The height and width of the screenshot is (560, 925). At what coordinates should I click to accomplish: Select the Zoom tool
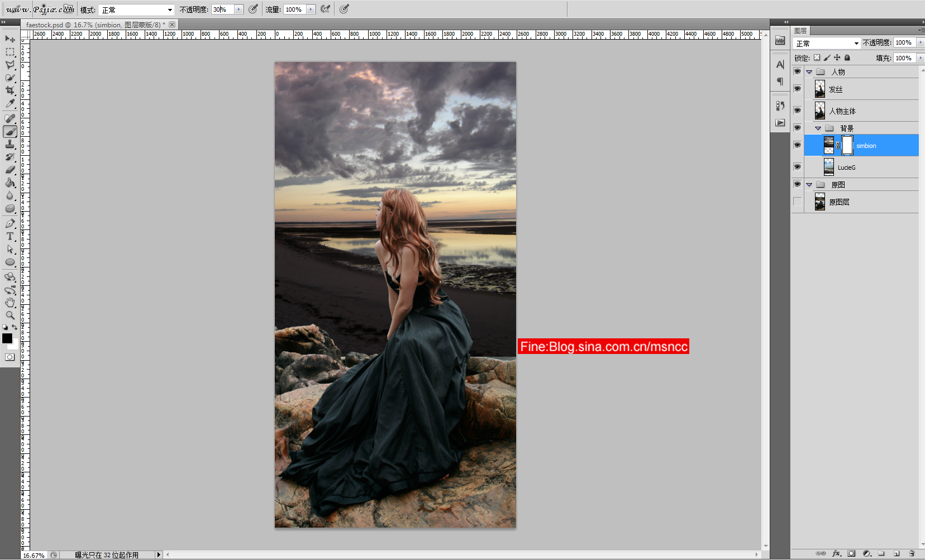pos(10,315)
